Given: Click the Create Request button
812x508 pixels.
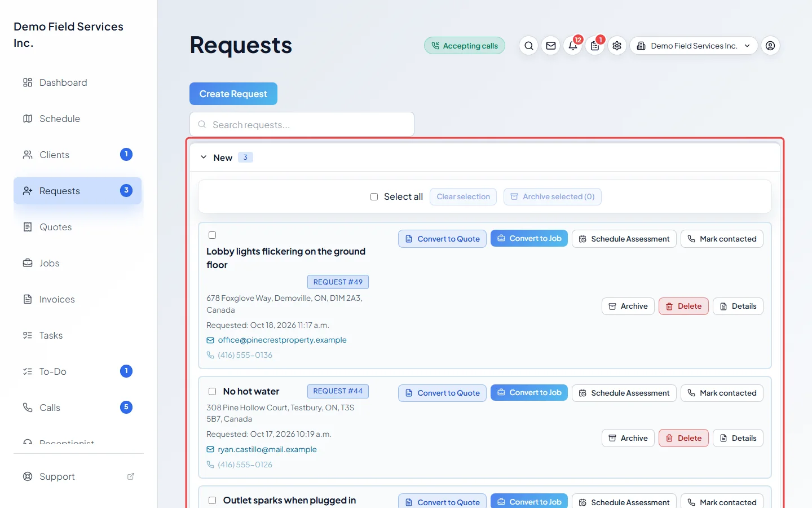Looking at the screenshot, I should (233, 94).
